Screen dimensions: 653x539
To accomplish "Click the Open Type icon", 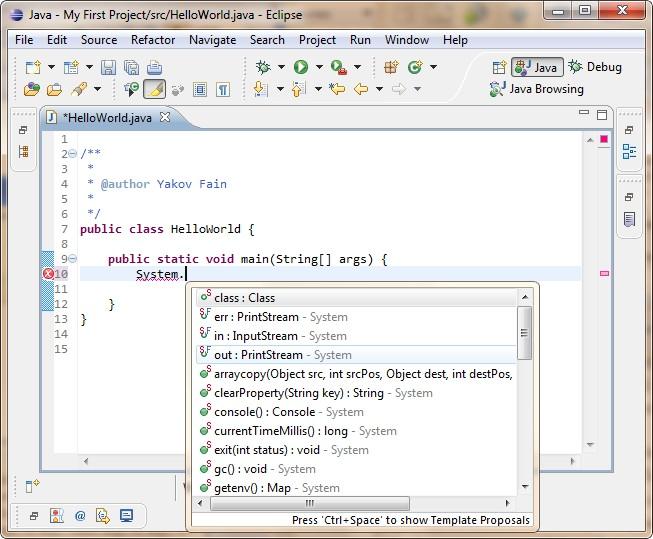I will coord(32,89).
